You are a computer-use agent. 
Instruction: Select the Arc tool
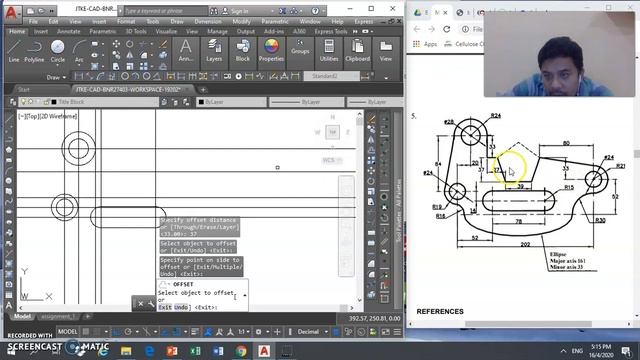[x=79, y=51]
